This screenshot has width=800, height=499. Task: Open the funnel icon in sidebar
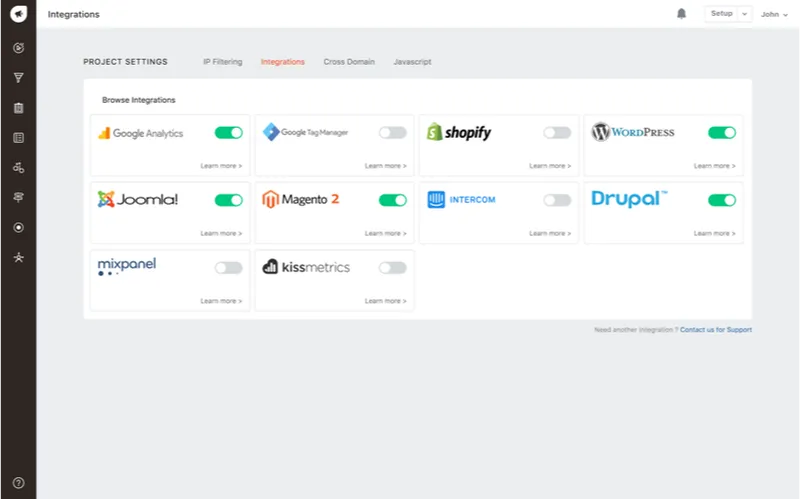[18, 78]
